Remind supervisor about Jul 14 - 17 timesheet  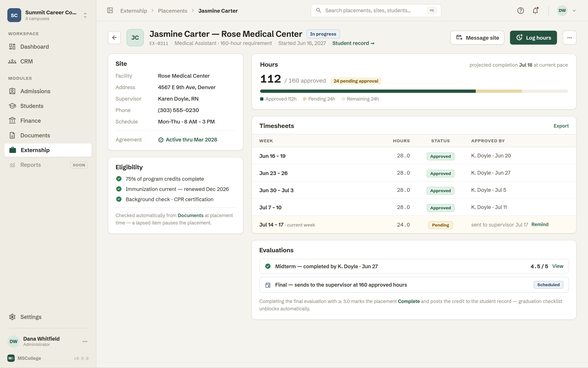pyautogui.click(x=540, y=224)
